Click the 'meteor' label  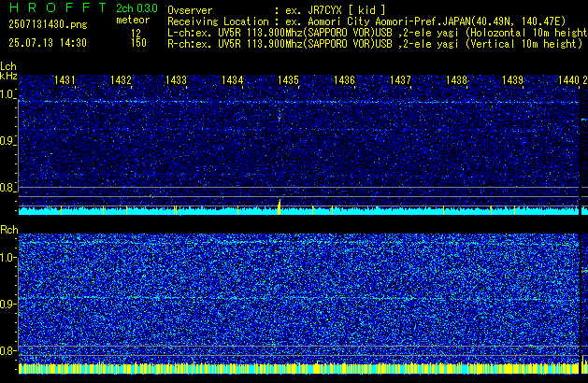133,20
